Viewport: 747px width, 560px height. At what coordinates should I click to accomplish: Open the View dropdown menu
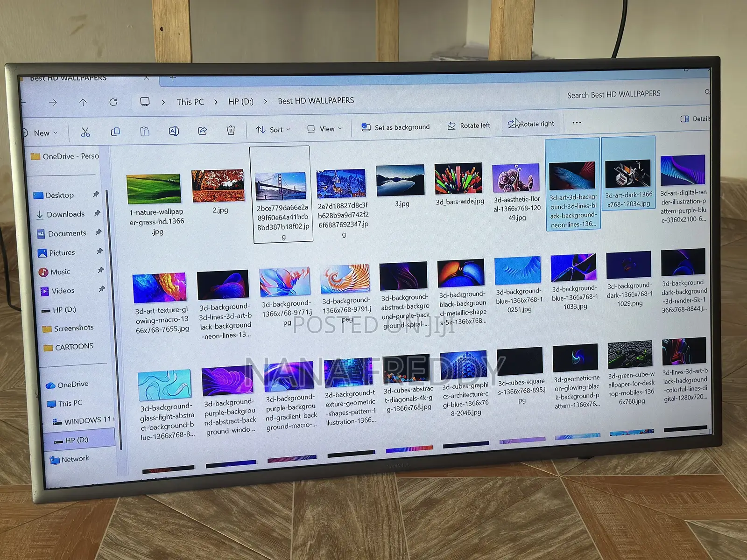pos(324,129)
